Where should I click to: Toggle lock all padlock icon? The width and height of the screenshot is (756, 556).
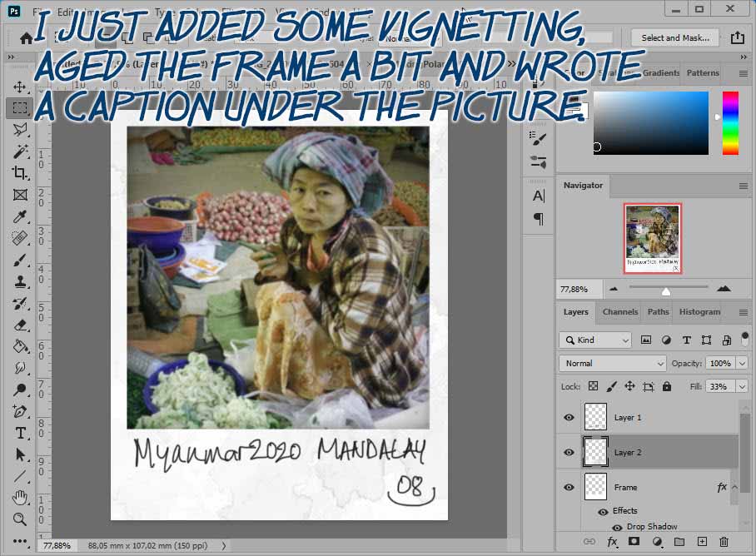pyautogui.click(x=667, y=386)
